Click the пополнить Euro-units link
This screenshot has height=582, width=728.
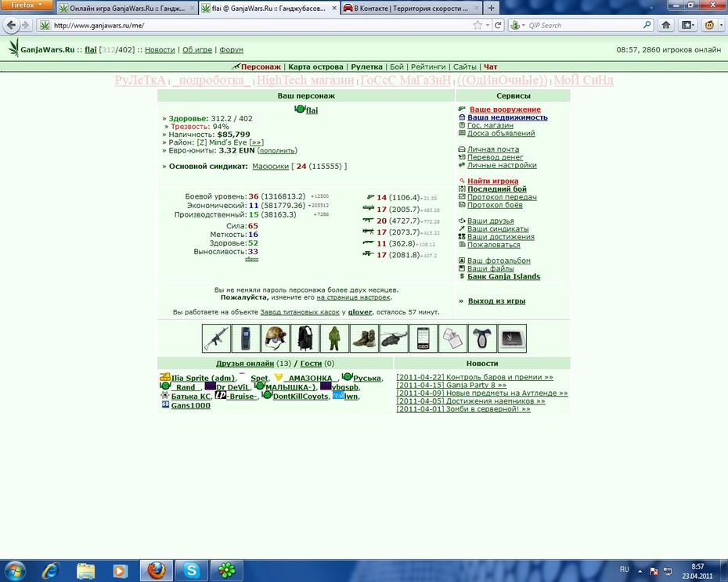click(x=277, y=151)
